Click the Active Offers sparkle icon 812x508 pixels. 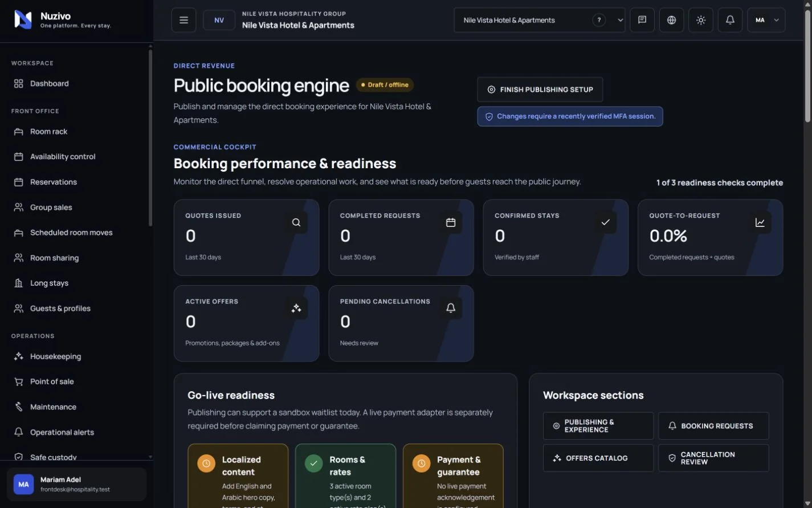[296, 308]
